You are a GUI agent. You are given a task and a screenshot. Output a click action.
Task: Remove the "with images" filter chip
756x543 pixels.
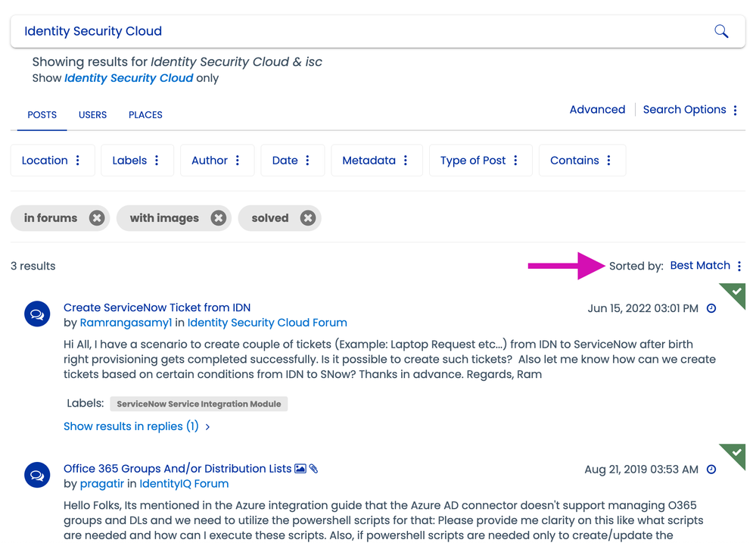[x=218, y=218]
